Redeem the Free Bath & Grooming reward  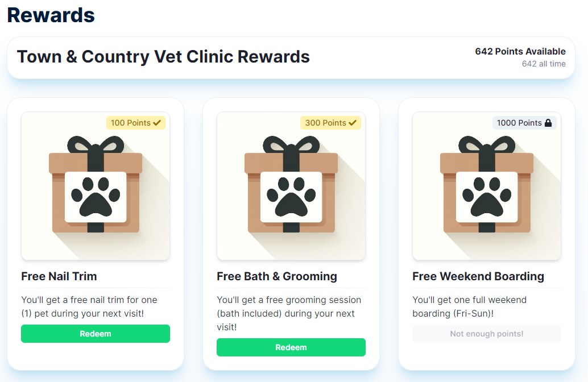tap(291, 347)
